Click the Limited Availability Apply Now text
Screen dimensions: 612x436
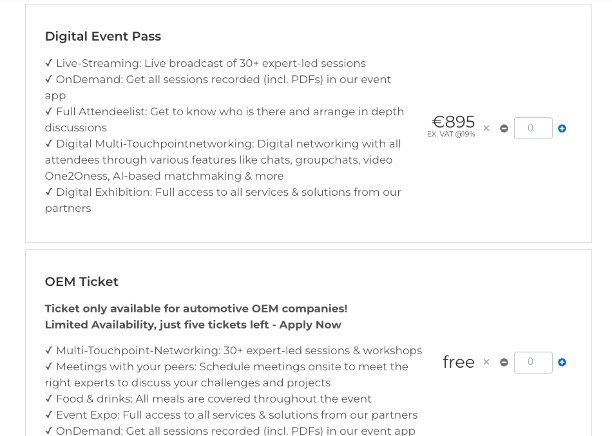point(193,325)
